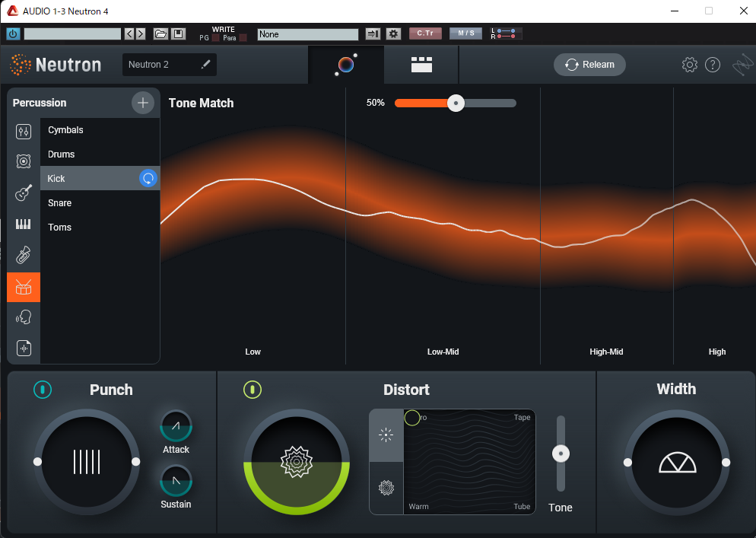Switch to the detailed modules view tab
The width and height of the screenshot is (756, 538).
(x=421, y=65)
